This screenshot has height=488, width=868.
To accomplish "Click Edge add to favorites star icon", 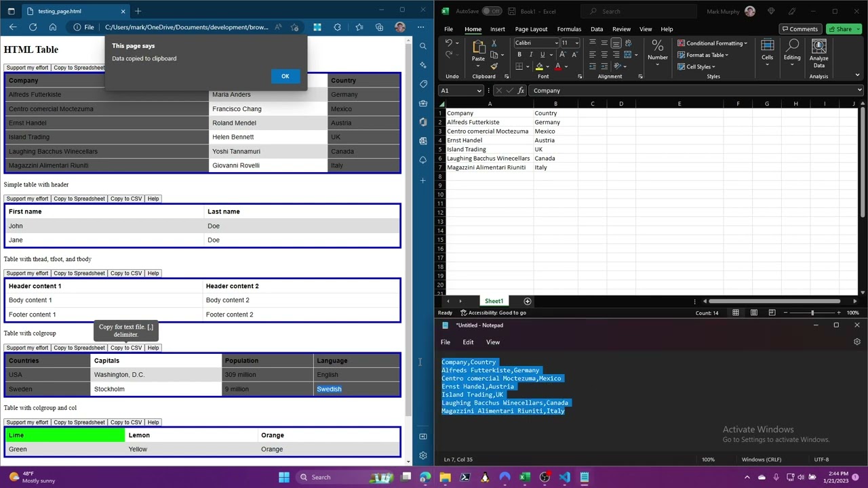I will [x=294, y=27].
